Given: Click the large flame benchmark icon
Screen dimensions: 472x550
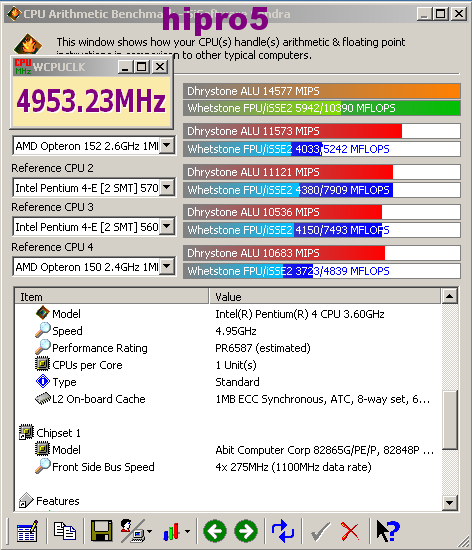Looking at the screenshot, I should (x=28, y=43).
